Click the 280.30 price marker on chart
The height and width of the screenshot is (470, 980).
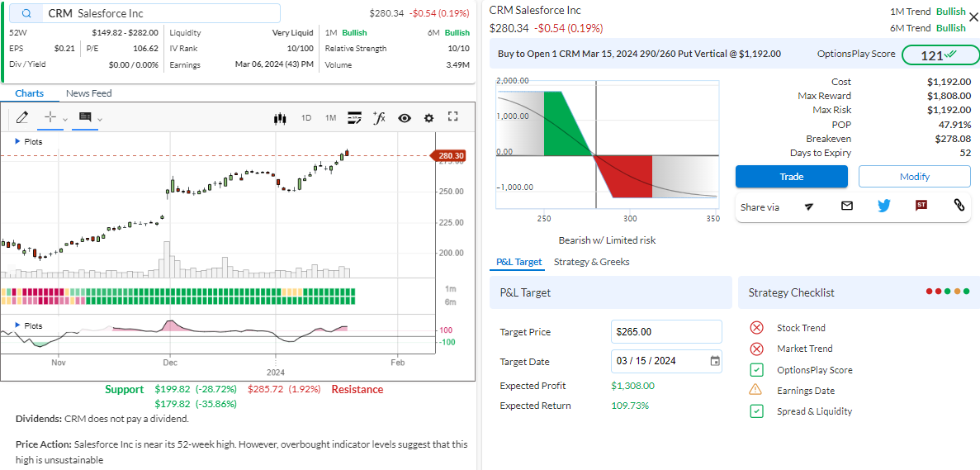(x=447, y=155)
